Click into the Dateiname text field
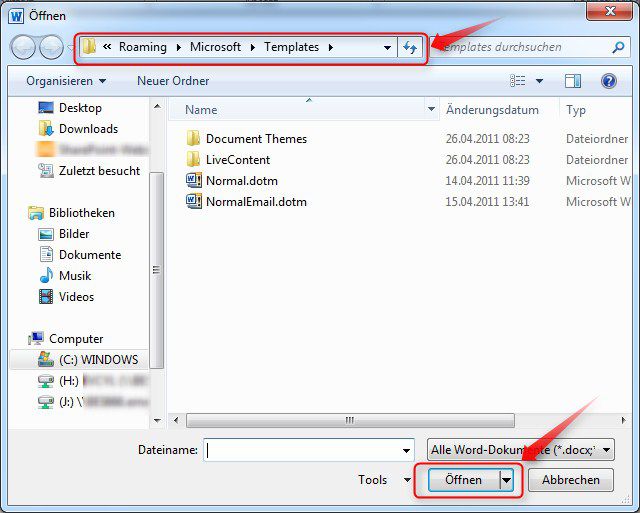The image size is (640, 513). pyautogui.click(x=301, y=451)
